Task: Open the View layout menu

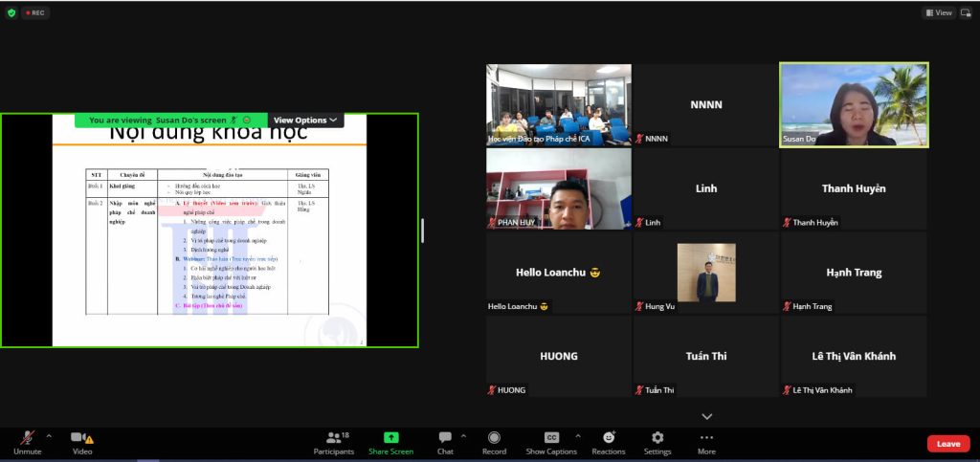Action: 939,12
